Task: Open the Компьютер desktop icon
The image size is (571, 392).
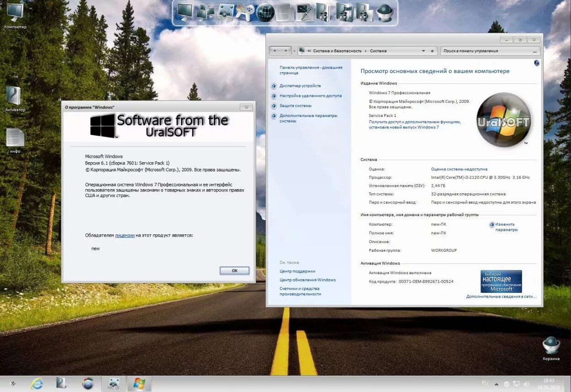Action: (15, 16)
